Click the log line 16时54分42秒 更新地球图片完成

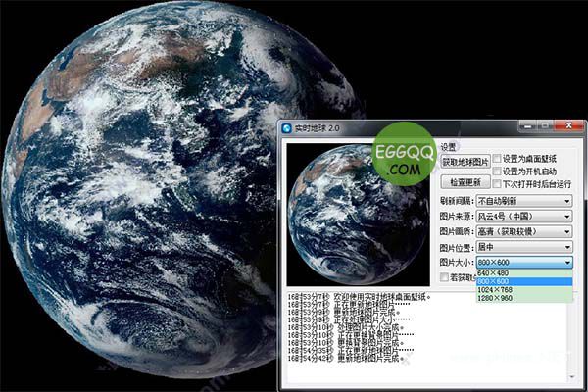[x=344, y=359]
